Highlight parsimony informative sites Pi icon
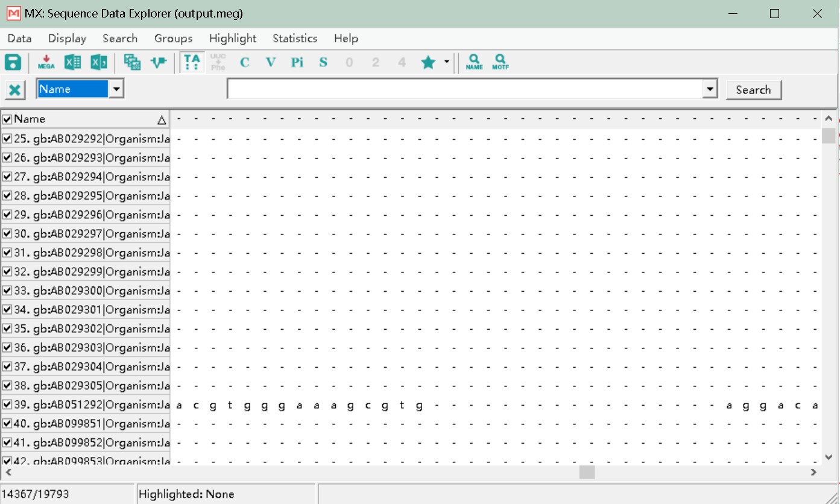The width and height of the screenshot is (840, 504). click(x=297, y=62)
